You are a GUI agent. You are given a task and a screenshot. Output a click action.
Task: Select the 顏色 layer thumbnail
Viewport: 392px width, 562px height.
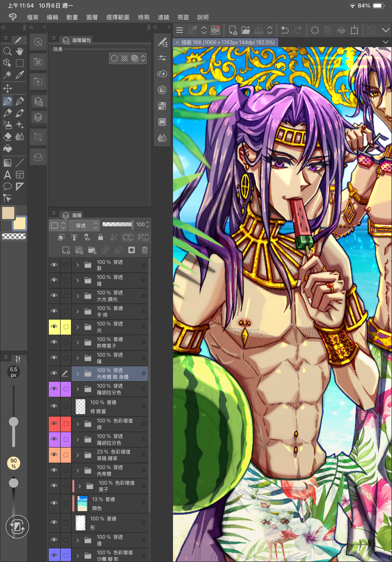click(82, 504)
